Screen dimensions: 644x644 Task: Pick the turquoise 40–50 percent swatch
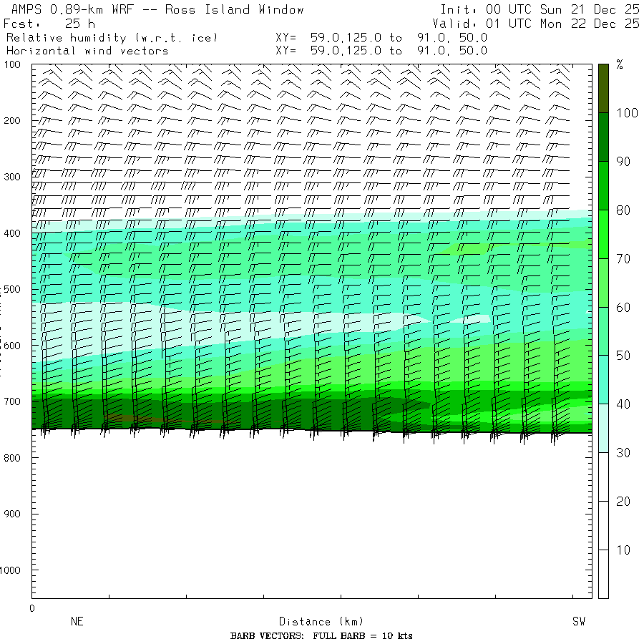pyautogui.click(x=603, y=379)
